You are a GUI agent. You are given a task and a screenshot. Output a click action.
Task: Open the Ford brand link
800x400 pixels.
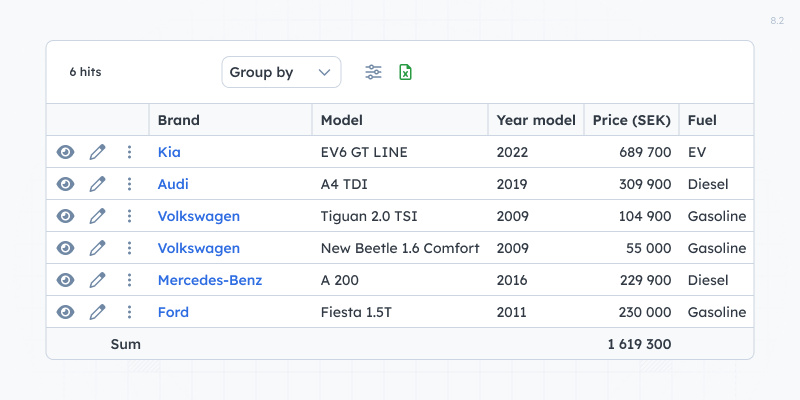173,312
